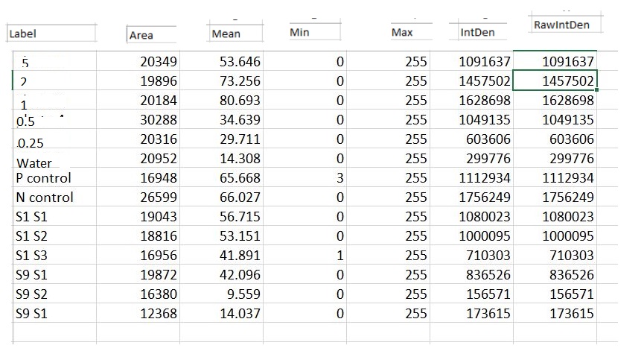
Task: Select the Water row label cell
Action: pyautogui.click(x=35, y=162)
